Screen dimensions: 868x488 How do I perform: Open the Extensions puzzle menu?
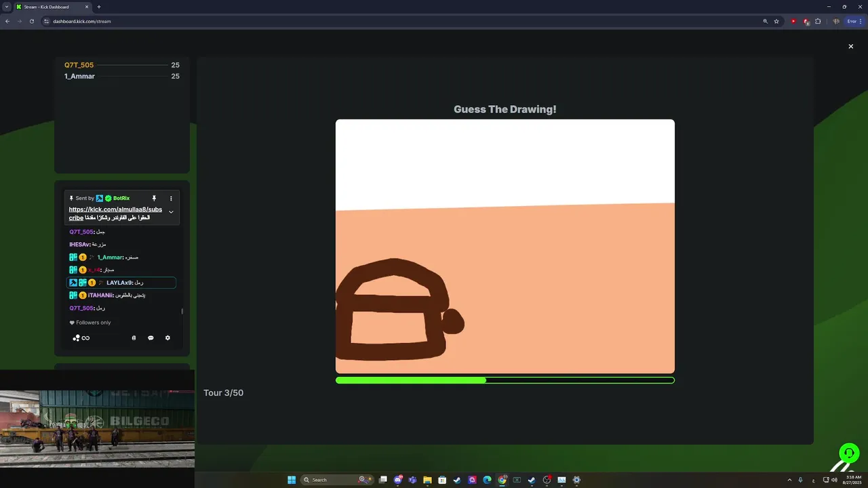pyautogui.click(x=818, y=21)
